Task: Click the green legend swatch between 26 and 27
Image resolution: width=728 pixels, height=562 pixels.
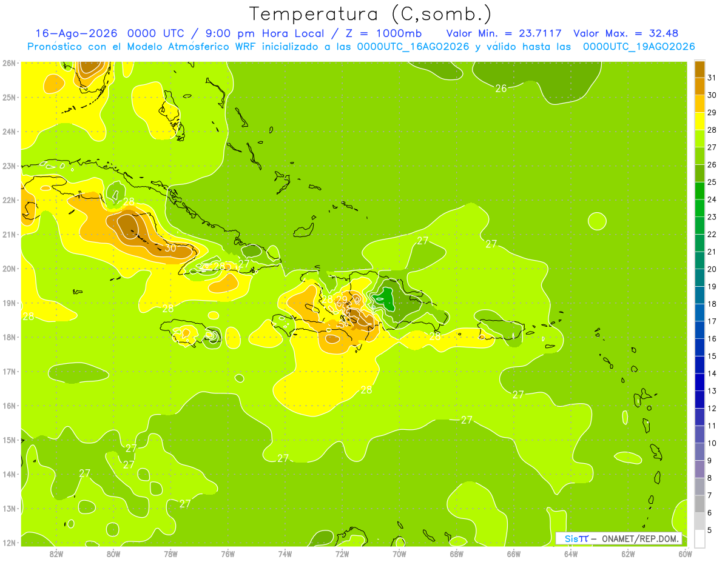Action: 699,156
